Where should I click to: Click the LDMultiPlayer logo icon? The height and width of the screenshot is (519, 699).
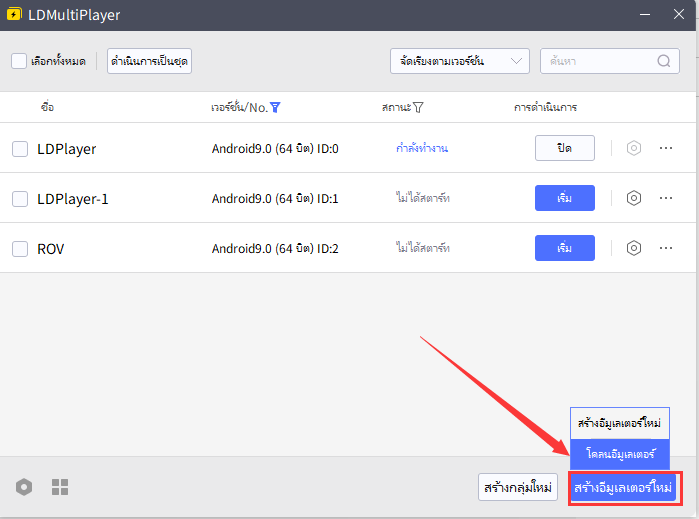pyautogui.click(x=14, y=14)
